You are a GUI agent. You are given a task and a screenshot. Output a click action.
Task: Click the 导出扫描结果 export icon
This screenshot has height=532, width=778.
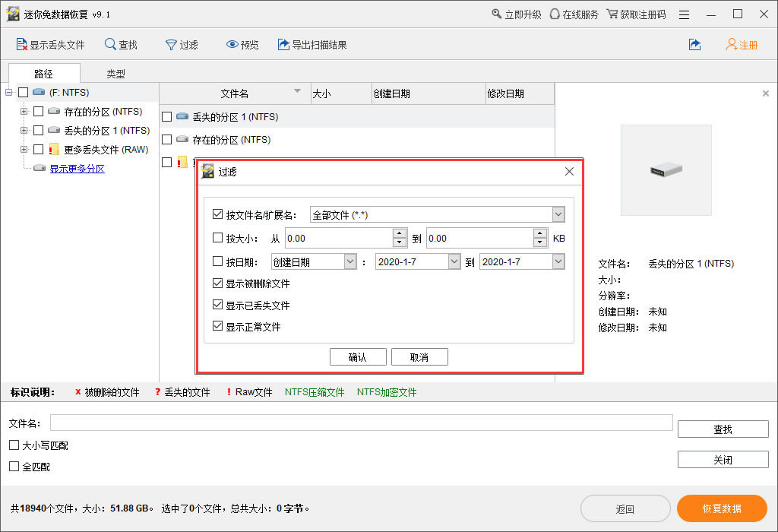pyautogui.click(x=283, y=45)
